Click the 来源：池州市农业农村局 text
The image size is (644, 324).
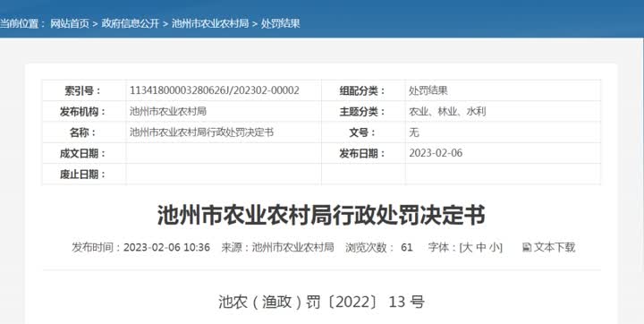point(277,248)
